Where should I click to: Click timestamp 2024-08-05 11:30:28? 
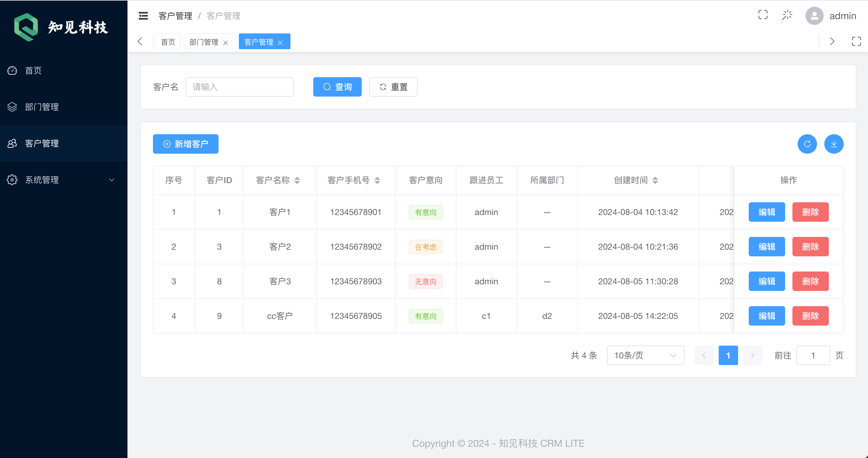[x=638, y=281]
